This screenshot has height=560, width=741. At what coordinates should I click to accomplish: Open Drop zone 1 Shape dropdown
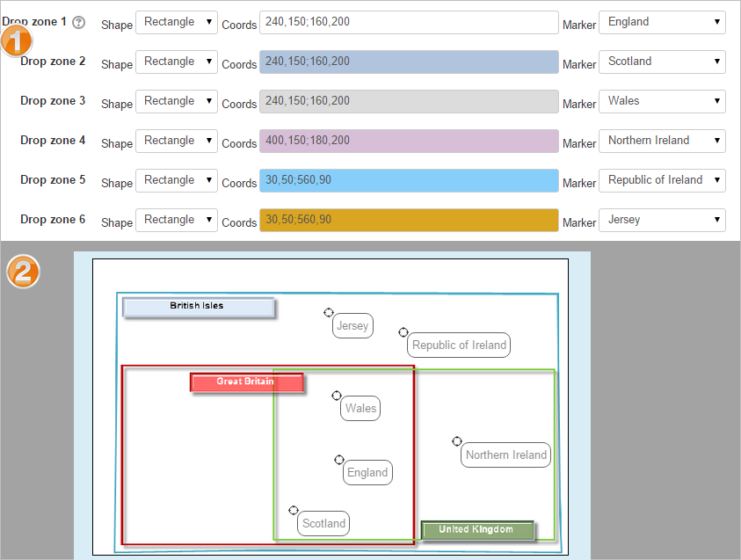coord(176,22)
